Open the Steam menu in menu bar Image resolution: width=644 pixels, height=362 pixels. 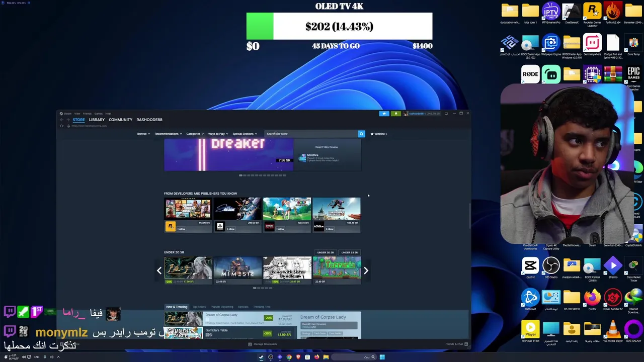pos(67,114)
